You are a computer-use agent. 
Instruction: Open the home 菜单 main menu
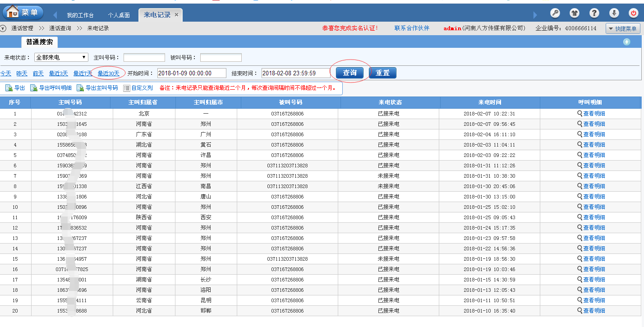pos(23,13)
